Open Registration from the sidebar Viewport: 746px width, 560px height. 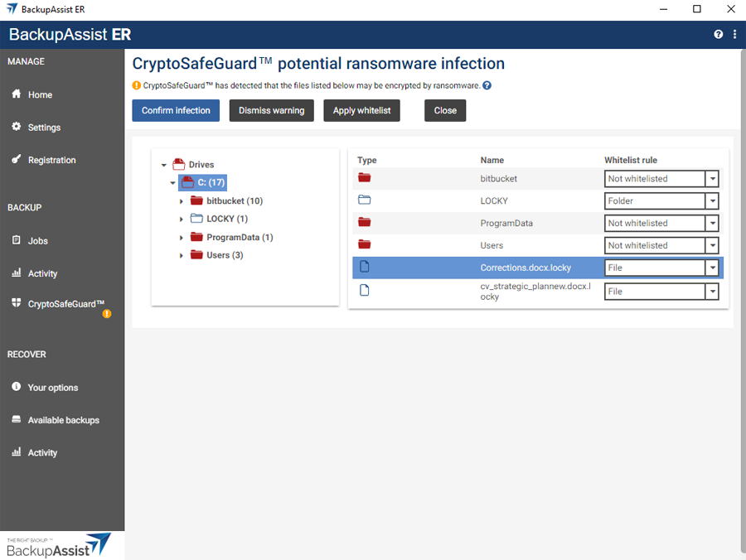[52, 160]
